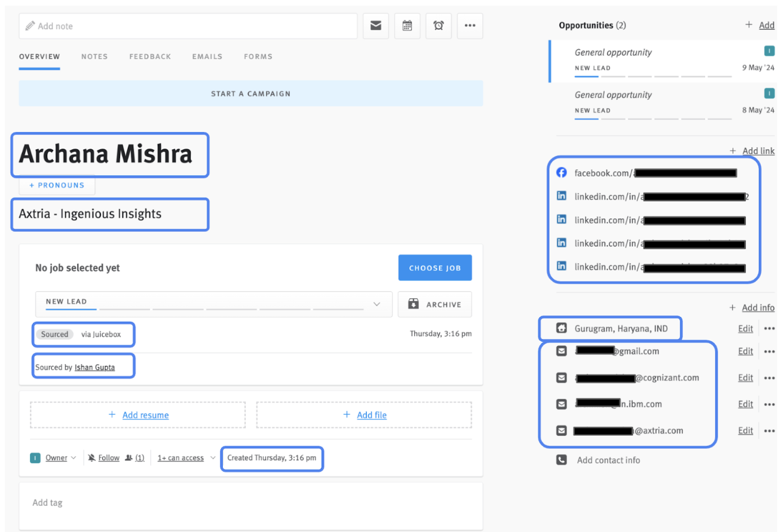Image resolution: width=784 pixels, height=532 pixels.
Task: Click the envelope icon next to cognizant.com
Action: coord(561,378)
